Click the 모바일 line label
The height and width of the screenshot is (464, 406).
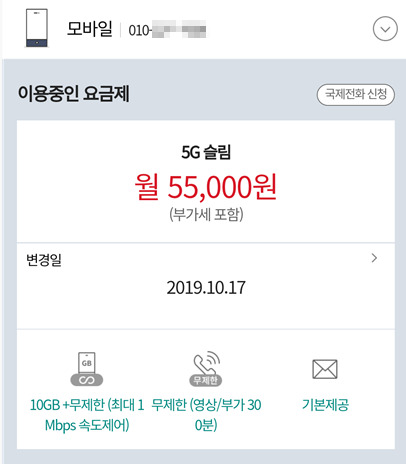(90, 29)
